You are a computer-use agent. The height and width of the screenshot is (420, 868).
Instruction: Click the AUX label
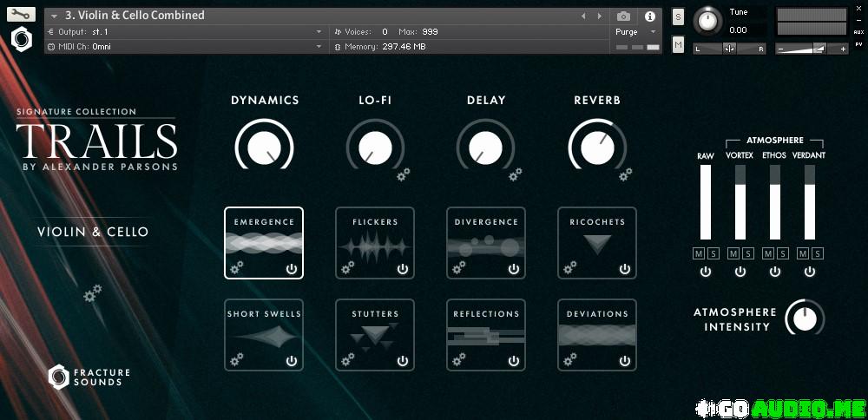tap(858, 32)
